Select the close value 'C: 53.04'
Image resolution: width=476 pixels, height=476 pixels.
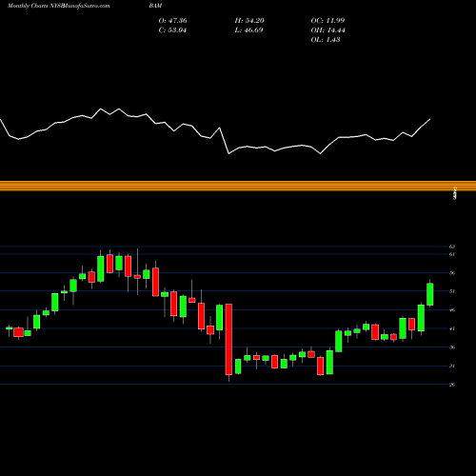click(x=172, y=30)
